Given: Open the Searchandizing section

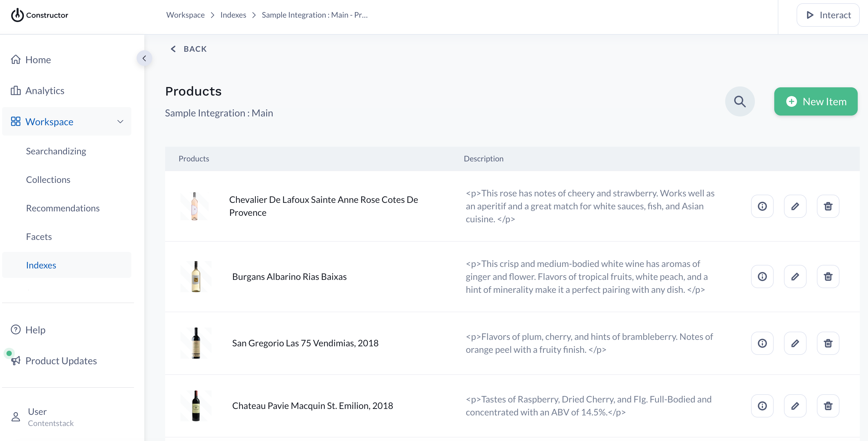Looking at the screenshot, I should coord(56,151).
